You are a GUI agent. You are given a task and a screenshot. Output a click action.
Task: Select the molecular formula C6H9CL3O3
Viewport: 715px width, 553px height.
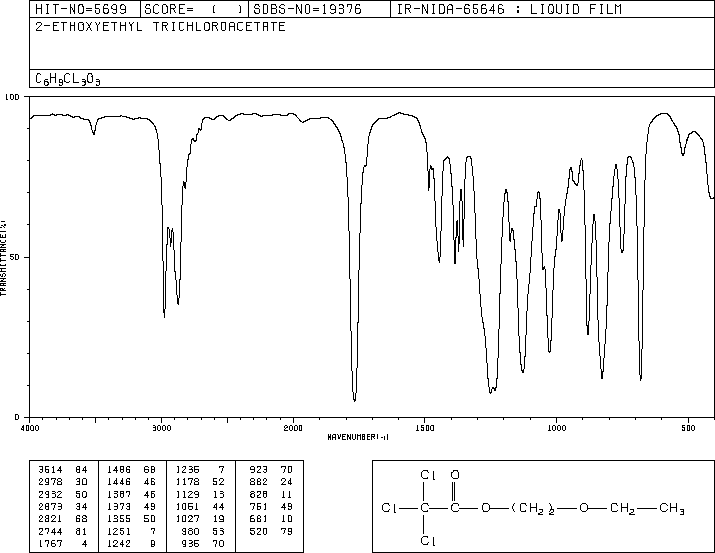click(67, 79)
